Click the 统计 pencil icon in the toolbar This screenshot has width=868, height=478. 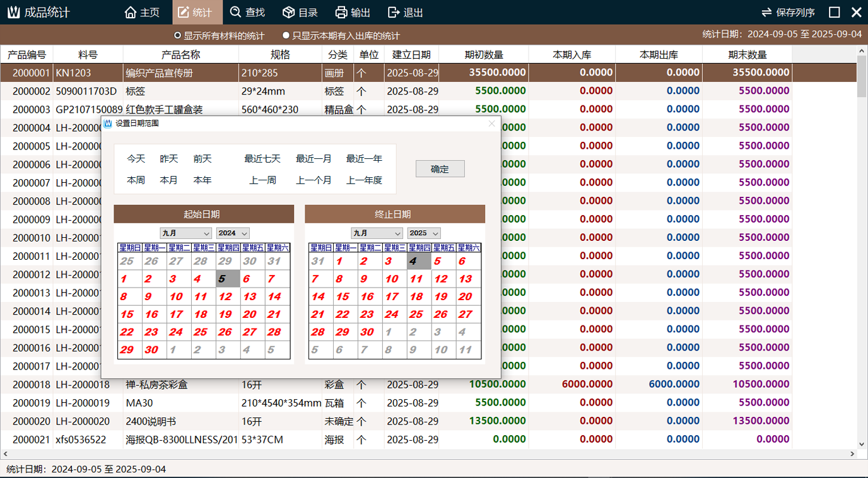[x=182, y=12]
